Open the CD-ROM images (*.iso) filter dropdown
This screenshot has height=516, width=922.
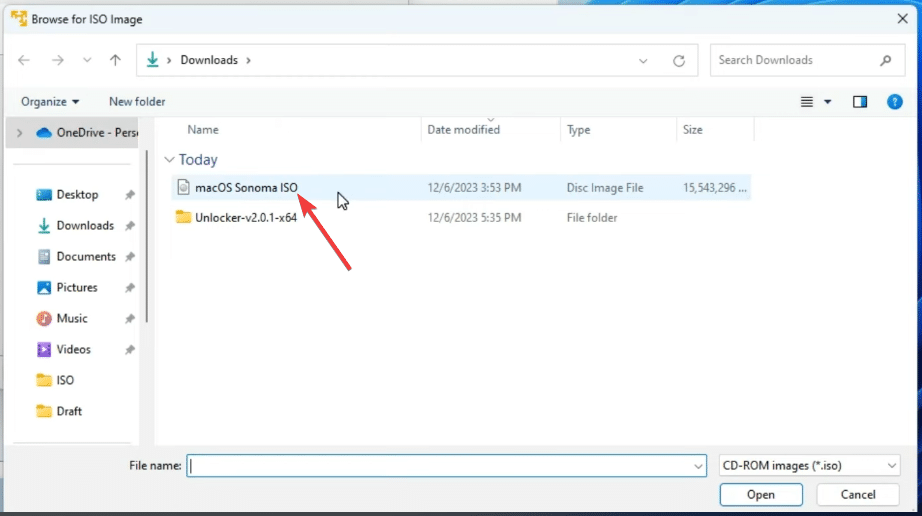tap(810, 466)
